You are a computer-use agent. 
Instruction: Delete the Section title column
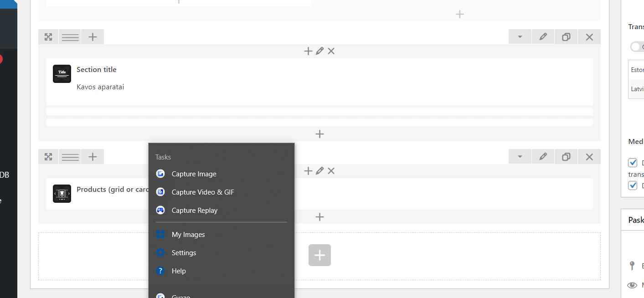coord(331,51)
